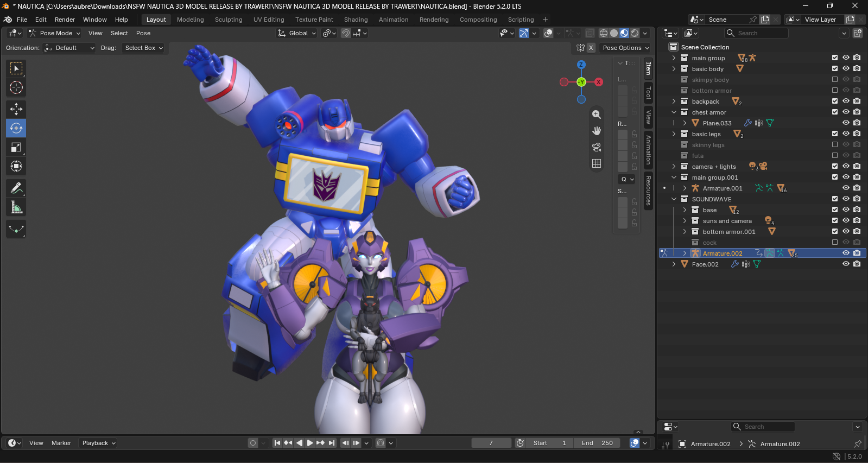
Task: Hide the Face.002 object in viewport
Action: click(846, 264)
